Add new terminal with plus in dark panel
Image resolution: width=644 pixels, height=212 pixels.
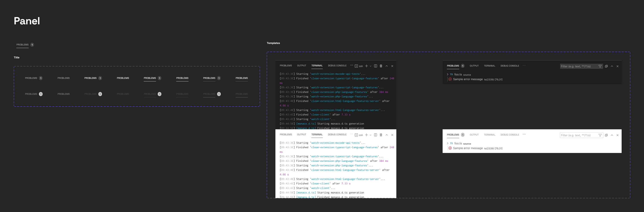pos(366,66)
